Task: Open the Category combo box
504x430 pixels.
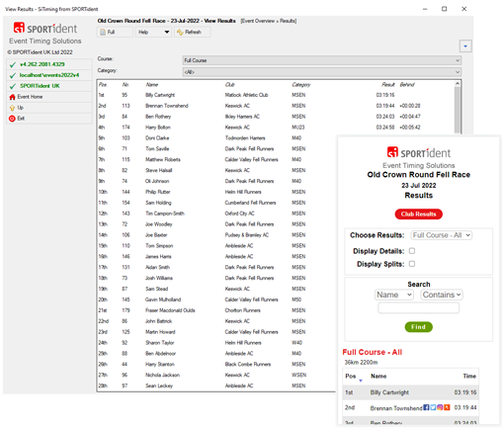Action: click(x=322, y=72)
